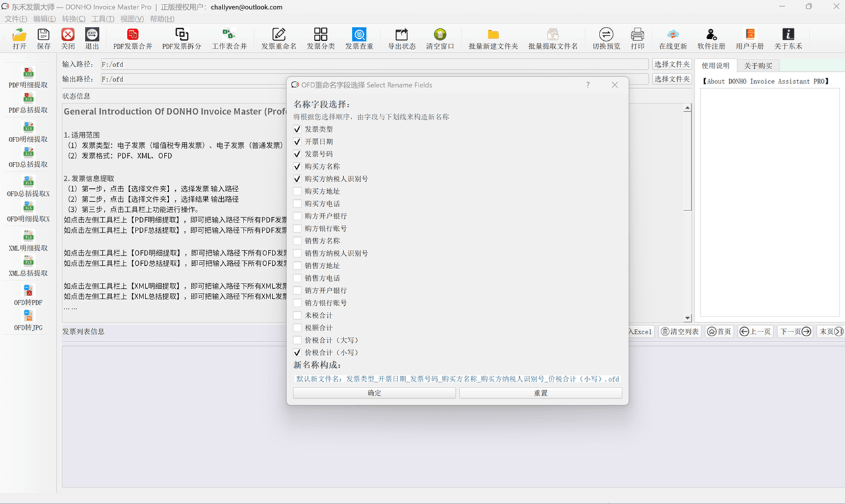845x504 pixels.
Task: Click the 退出 exit toolbar icon
Action: (x=92, y=38)
